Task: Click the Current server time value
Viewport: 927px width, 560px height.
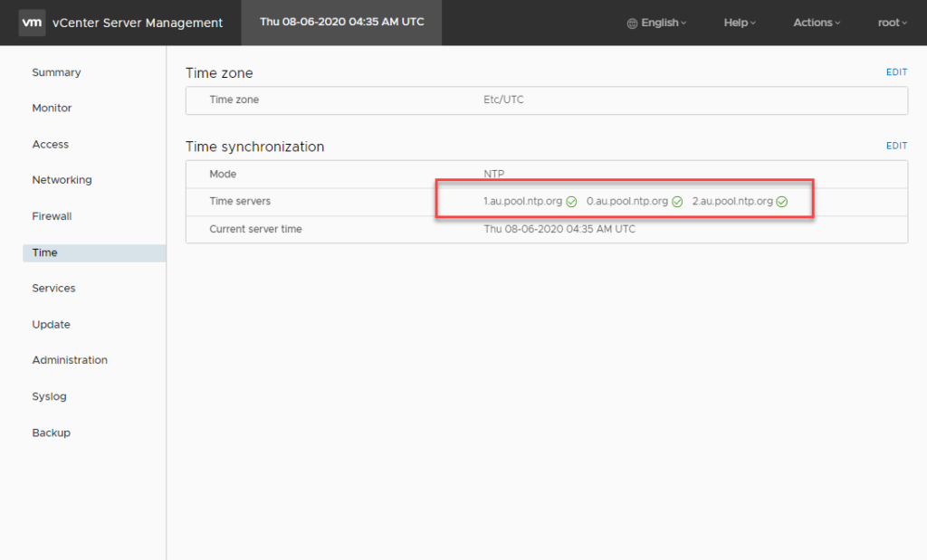Action: (x=559, y=229)
